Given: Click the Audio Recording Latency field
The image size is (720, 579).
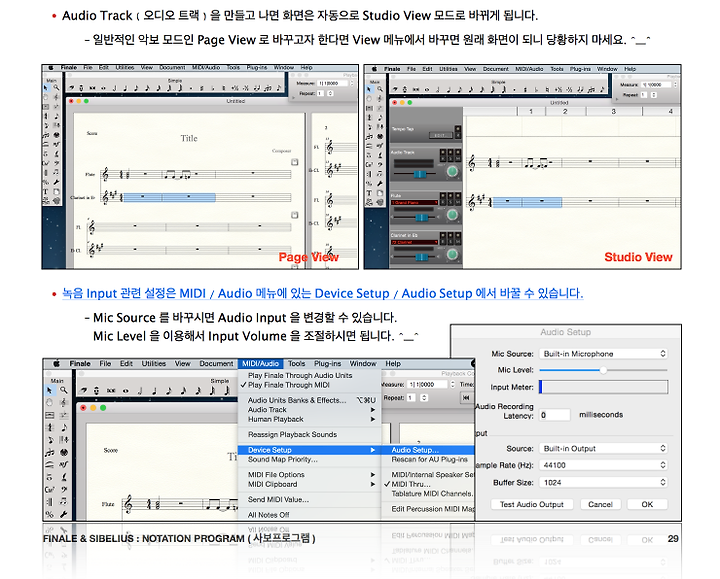Looking at the screenshot, I should (554, 415).
